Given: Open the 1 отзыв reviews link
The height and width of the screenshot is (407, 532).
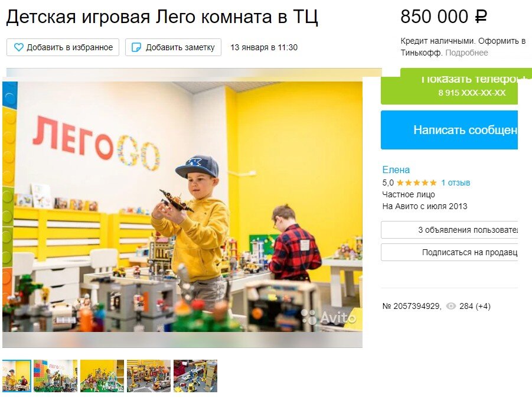Looking at the screenshot, I should [455, 183].
